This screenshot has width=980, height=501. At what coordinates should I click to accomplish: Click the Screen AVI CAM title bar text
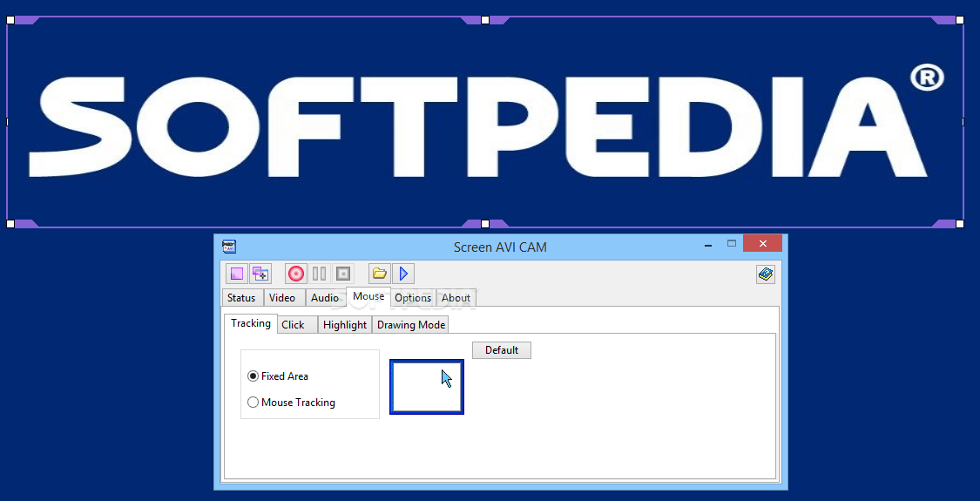[500, 247]
